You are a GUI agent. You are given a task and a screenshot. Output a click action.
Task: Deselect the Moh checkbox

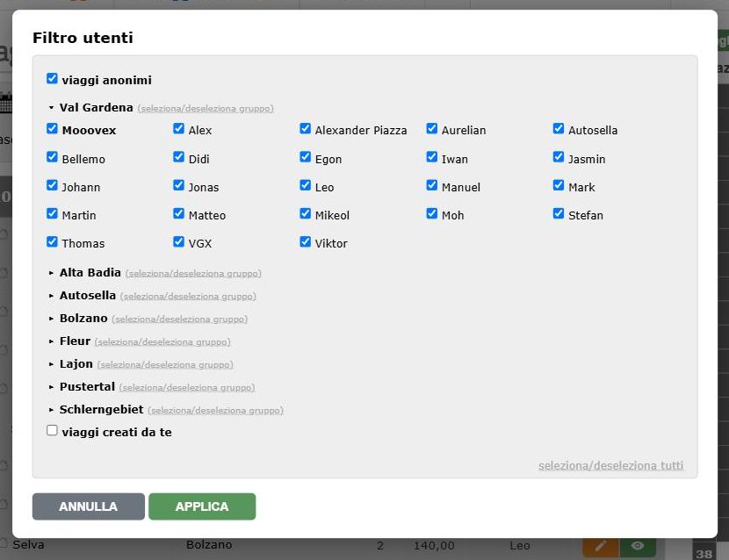click(432, 214)
